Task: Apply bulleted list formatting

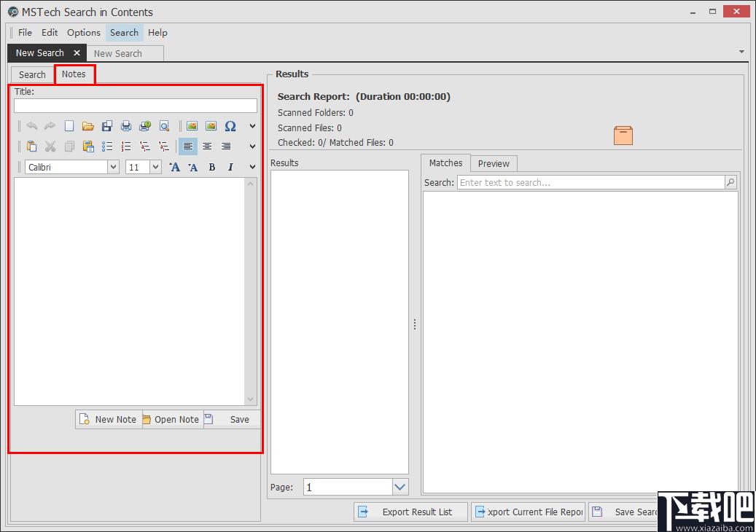Action: click(x=107, y=146)
